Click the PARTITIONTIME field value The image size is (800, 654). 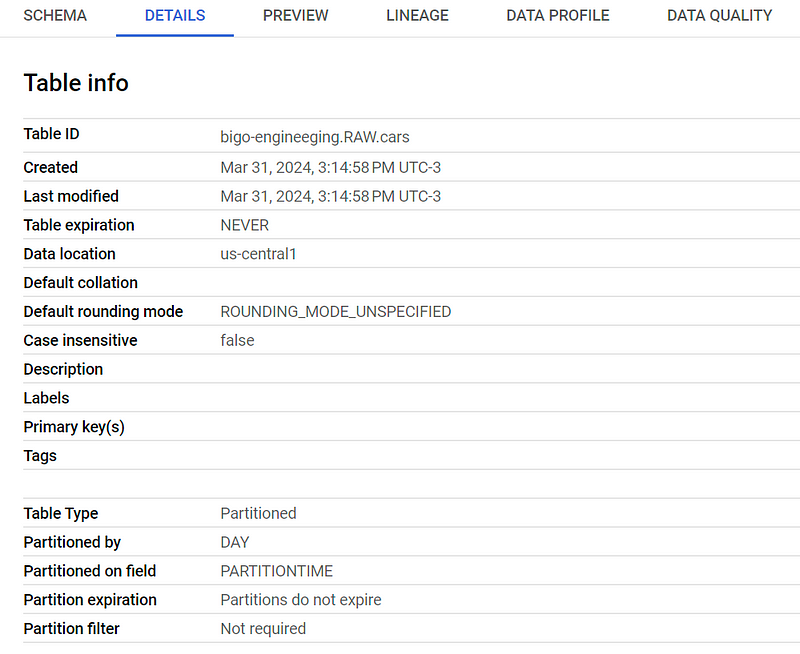click(277, 571)
